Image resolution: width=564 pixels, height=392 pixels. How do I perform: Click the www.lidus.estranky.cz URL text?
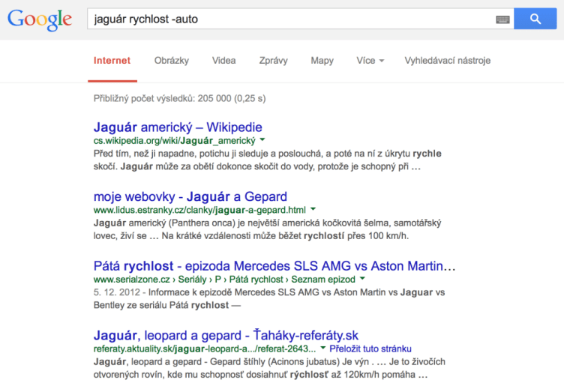click(199, 210)
